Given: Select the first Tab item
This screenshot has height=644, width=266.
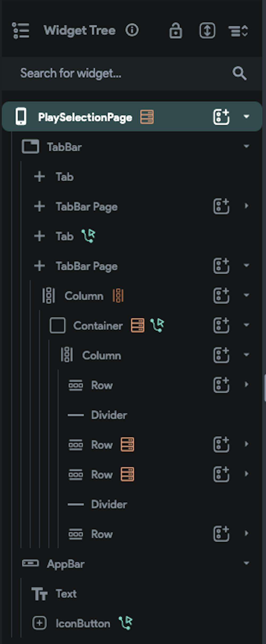Looking at the screenshot, I should pyautogui.click(x=64, y=177).
